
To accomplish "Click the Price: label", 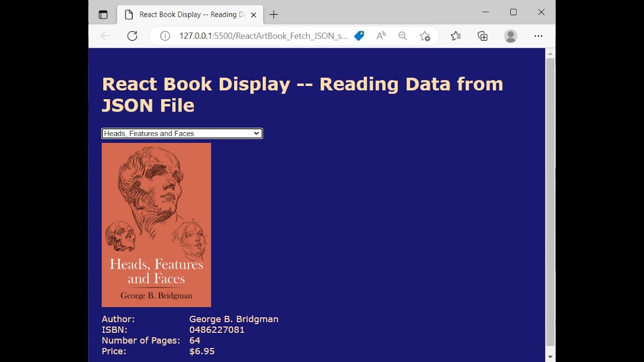I will (114, 351).
